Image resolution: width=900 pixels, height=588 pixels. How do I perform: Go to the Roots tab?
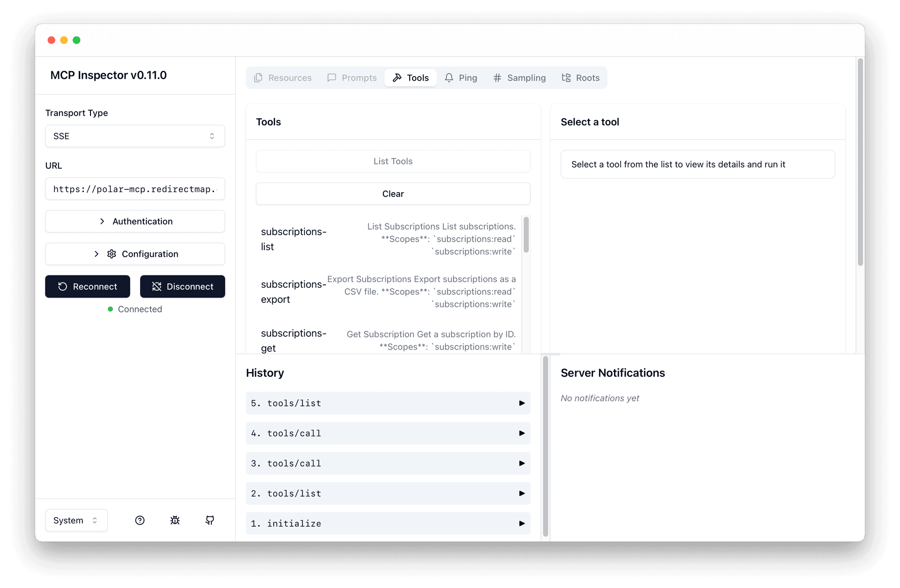580,78
